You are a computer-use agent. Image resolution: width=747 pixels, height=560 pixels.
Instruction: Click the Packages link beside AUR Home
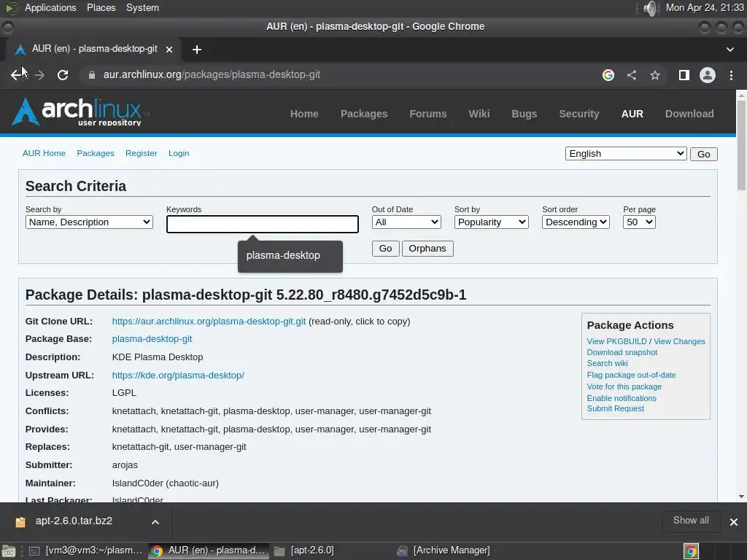point(96,153)
